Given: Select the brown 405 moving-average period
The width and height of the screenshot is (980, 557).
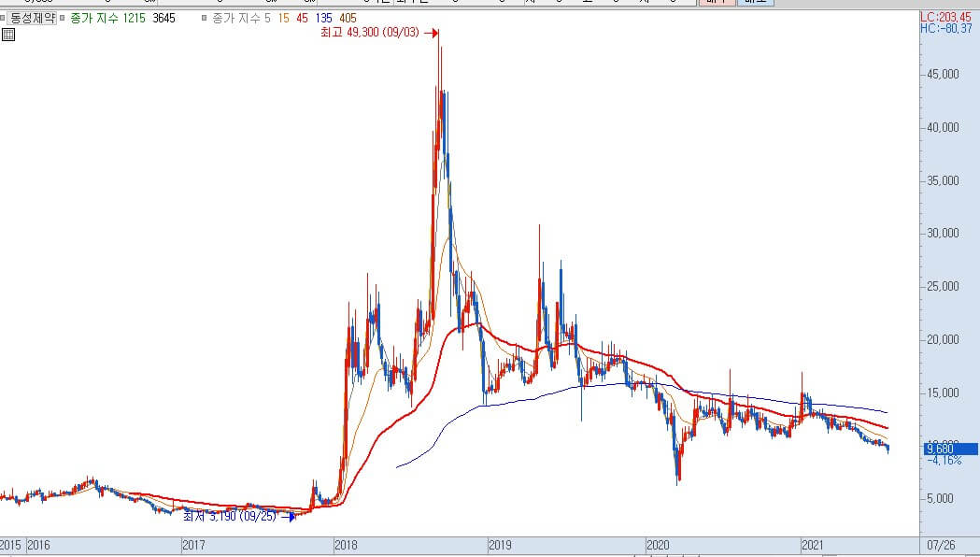Looking at the screenshot, I should [348, 18].
